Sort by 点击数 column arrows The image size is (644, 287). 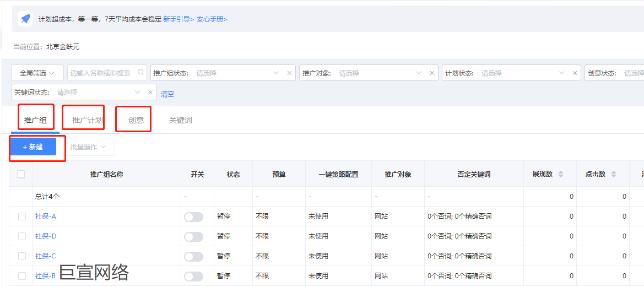[614, 174]
